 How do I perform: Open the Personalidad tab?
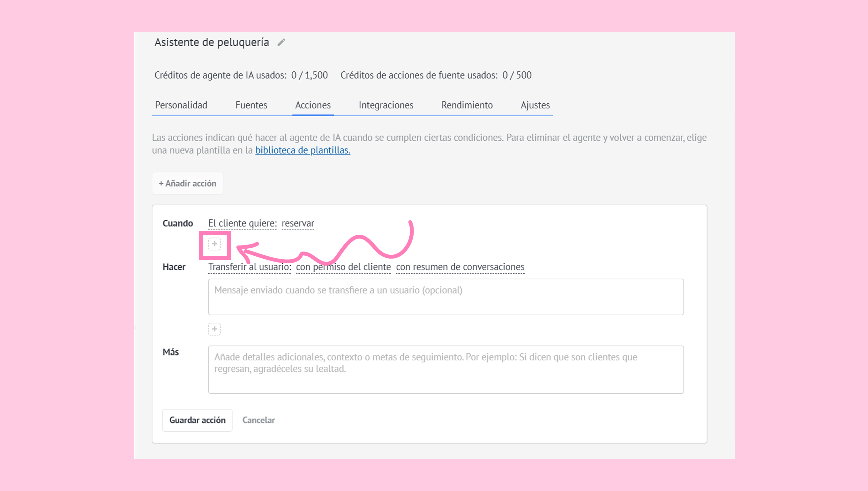181,105
